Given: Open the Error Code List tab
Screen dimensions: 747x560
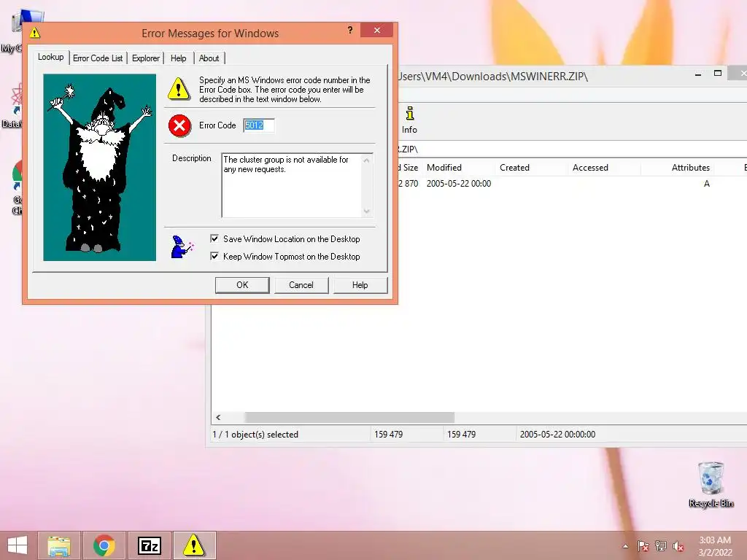Looking at the screenshot, I should (x=98, y=58).
